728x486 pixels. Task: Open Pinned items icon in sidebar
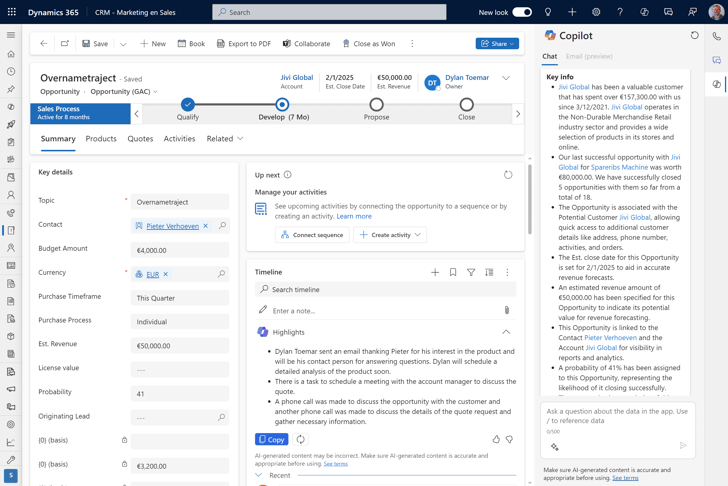click(11, 89)
